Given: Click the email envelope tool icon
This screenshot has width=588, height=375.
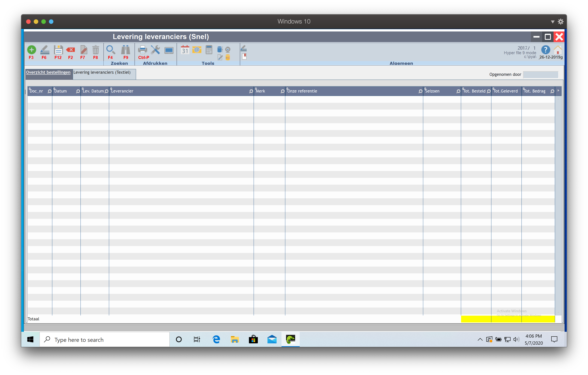Looking at the screenshot, I should click(x=197, y=50).
